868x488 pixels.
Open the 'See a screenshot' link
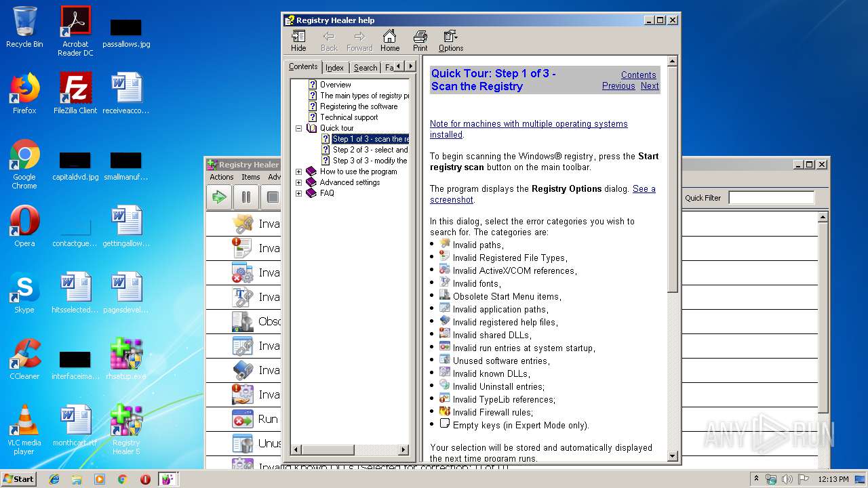(542, 195)
